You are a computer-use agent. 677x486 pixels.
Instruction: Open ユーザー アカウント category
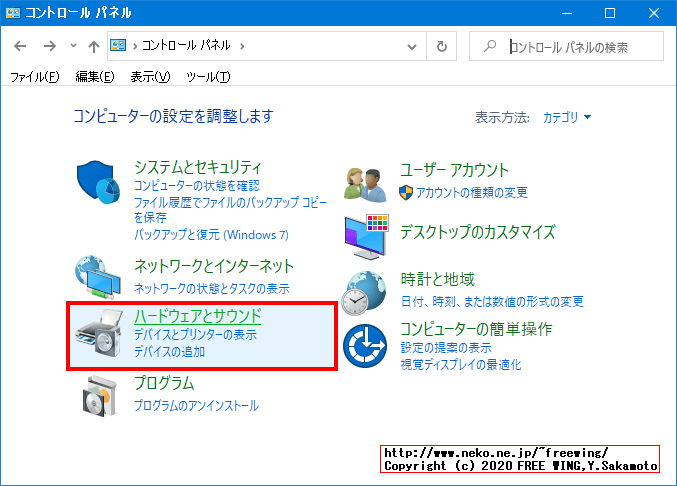tap(454, 170)
